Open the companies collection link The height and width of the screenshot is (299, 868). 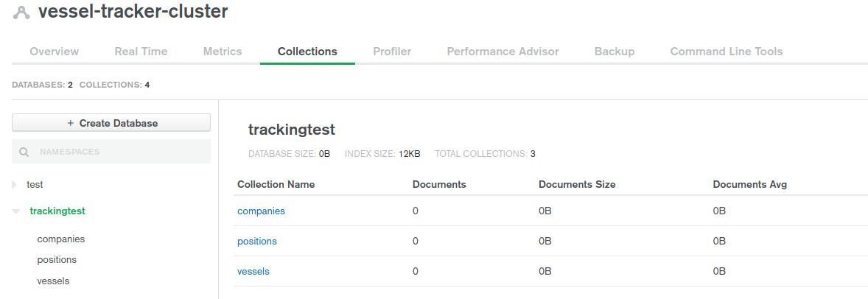[261, 211]
